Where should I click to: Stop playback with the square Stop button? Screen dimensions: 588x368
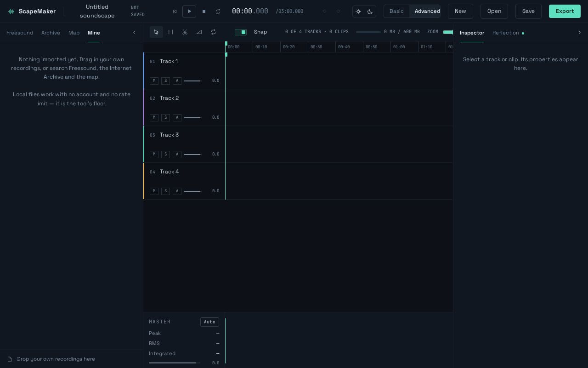(x=204, y=11)
